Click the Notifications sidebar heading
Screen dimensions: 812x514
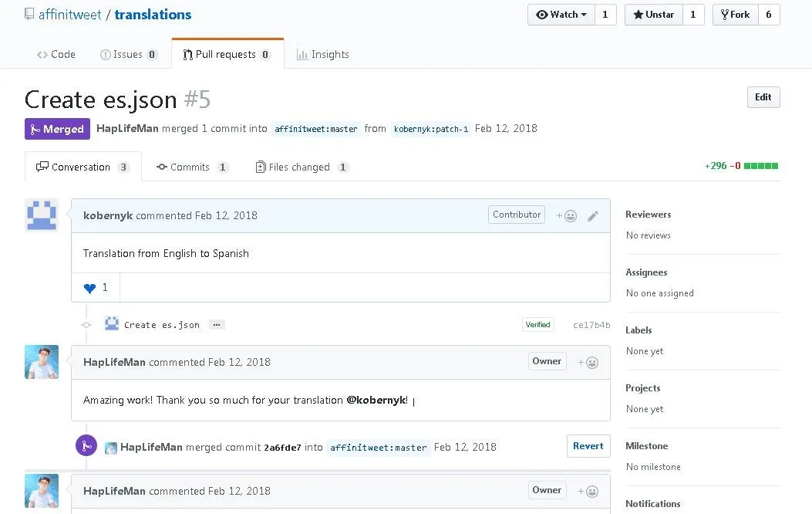[x=653, y=504]
